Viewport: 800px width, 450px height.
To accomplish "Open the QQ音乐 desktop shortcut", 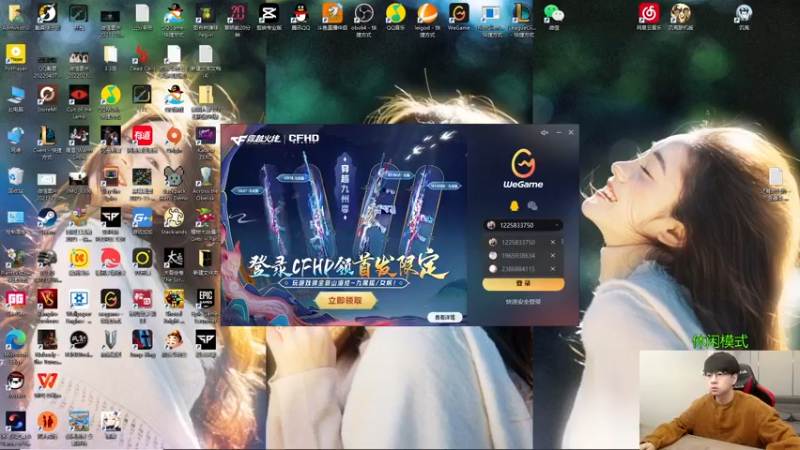I will click(x=395, y=17).
